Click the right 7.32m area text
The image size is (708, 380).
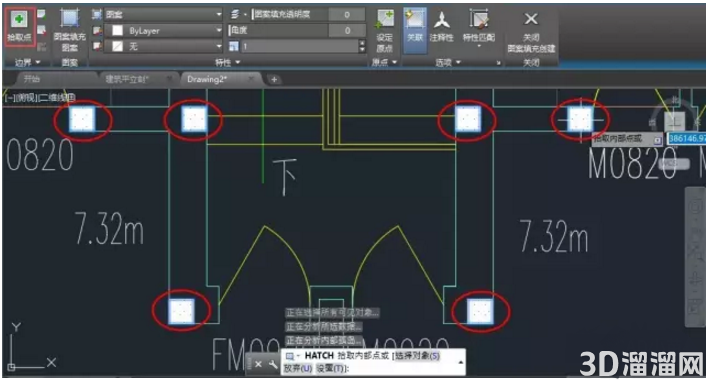click(x=554, y=236)
